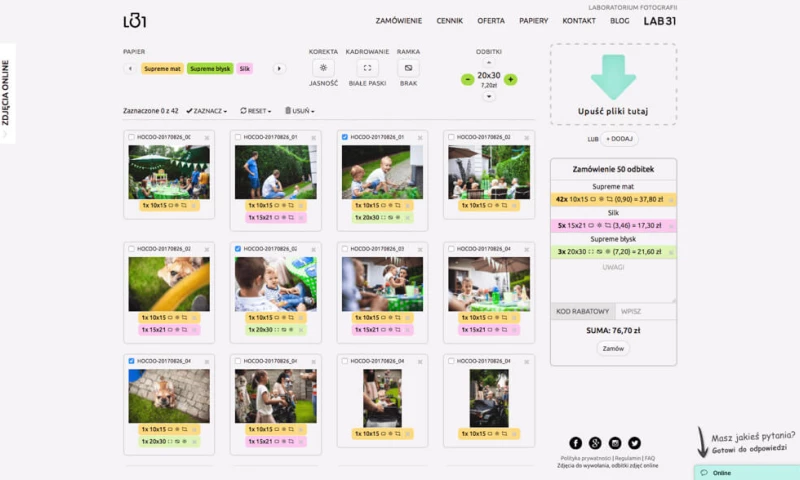Click the Ramka frame icon
Viewport: 800px width, 480px height.
click(x=408, y=68)
